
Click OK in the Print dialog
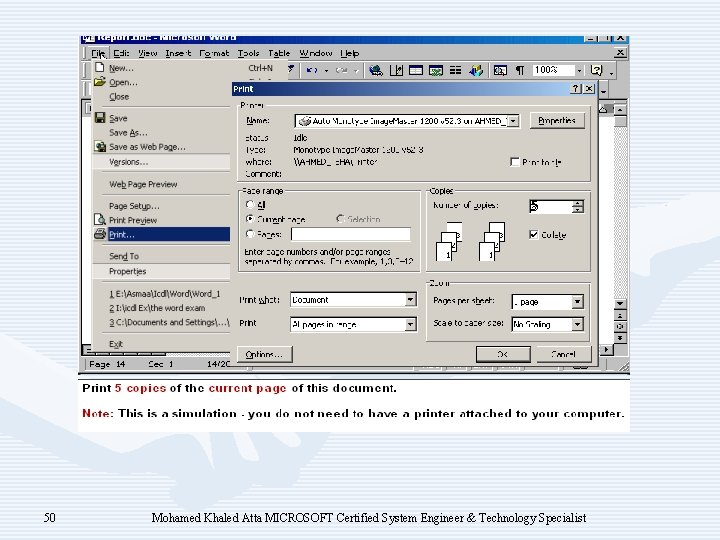pos(503,354)
